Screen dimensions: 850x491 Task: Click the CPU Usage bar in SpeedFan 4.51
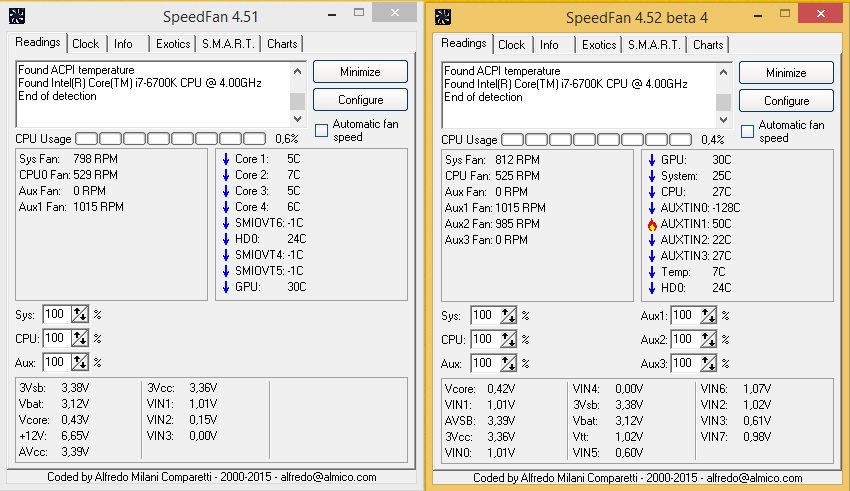click(170, 138)
